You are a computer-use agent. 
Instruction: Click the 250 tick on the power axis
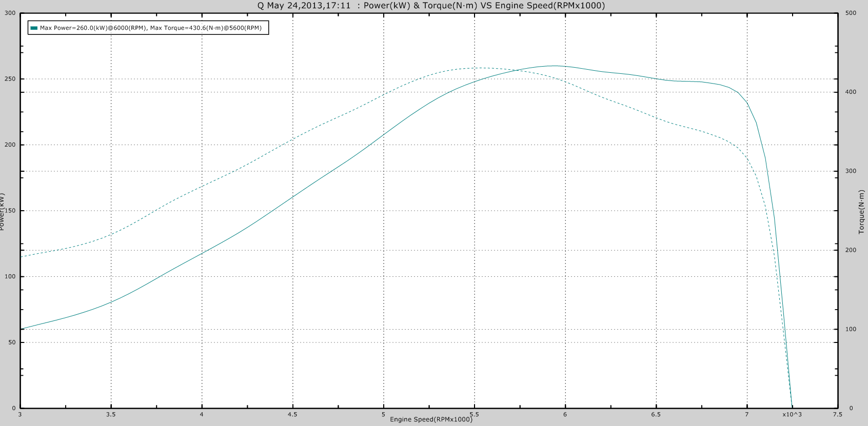pyautogui.click(x=10, y=79)
